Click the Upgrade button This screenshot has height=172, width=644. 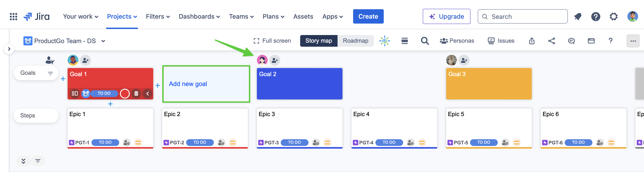click(x=446, y=17)
